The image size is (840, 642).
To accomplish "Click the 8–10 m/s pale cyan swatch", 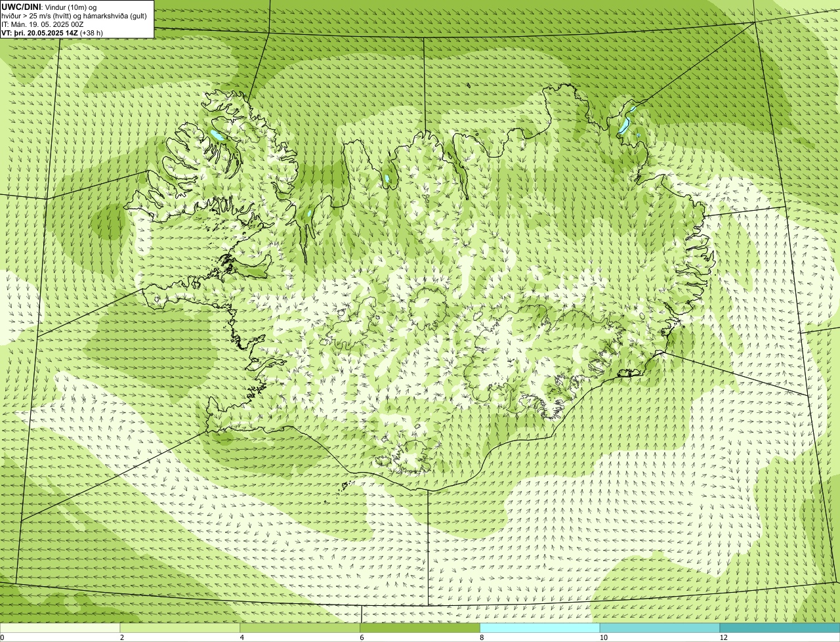I will 540,628.
